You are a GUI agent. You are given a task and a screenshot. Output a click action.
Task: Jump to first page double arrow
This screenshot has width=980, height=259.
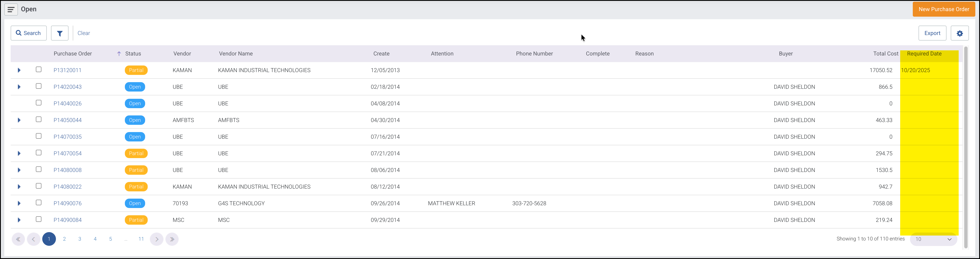pyautogui.click(x=18, y=239)
